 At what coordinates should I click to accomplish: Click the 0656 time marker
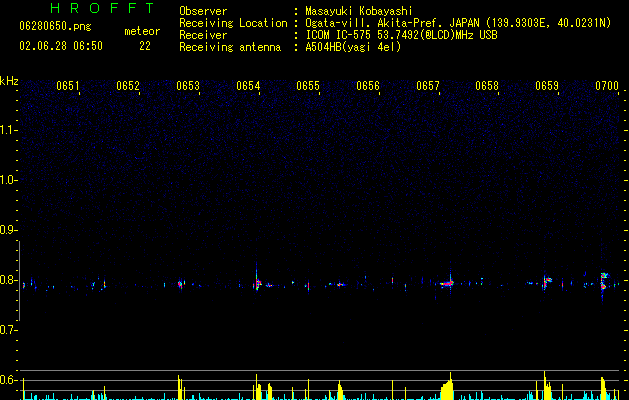point(368,86)
